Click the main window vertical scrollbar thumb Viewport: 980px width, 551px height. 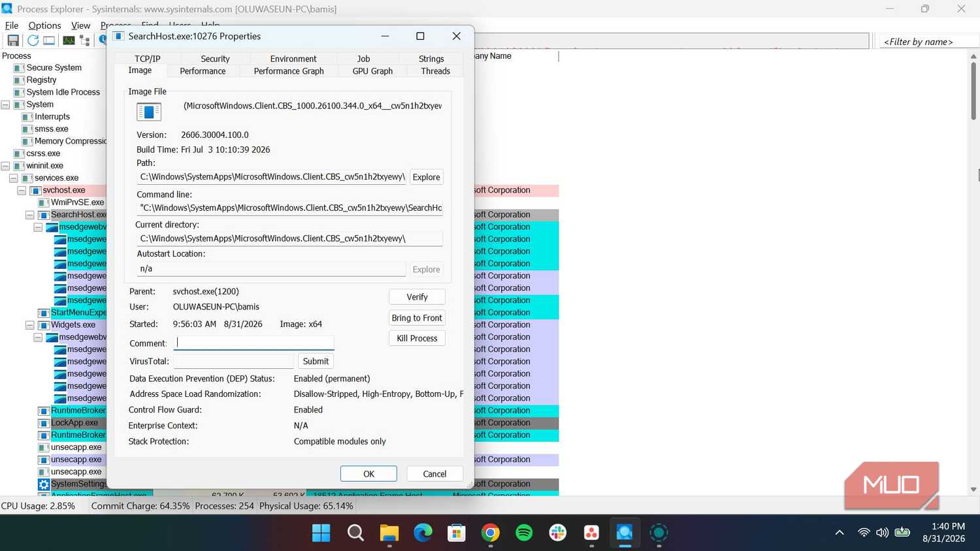point(973,91)
